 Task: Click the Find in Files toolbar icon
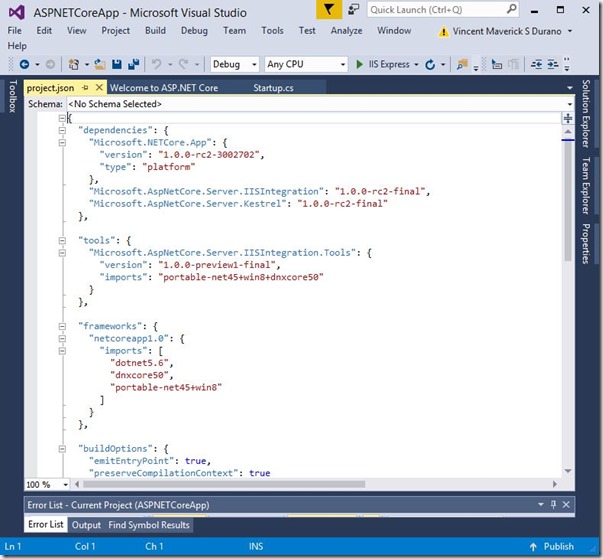461,65
